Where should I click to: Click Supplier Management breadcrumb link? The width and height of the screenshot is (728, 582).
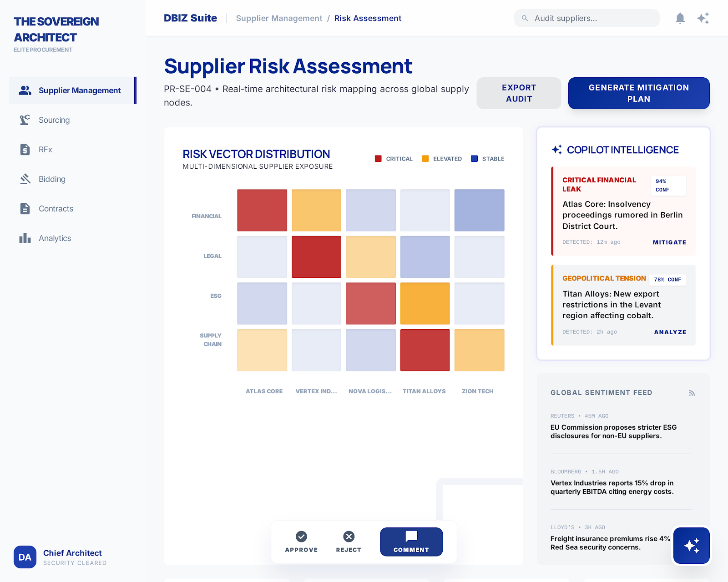tap(279, 18)
